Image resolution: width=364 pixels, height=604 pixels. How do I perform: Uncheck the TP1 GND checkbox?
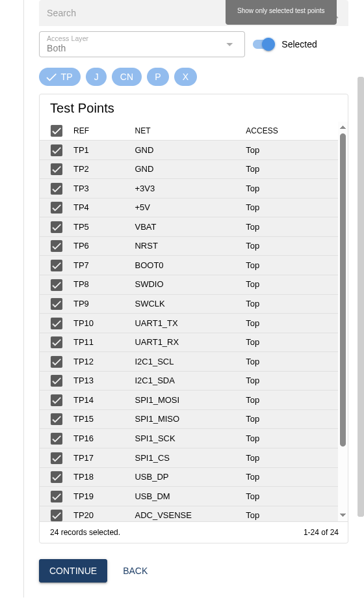(x=57, y=150)
